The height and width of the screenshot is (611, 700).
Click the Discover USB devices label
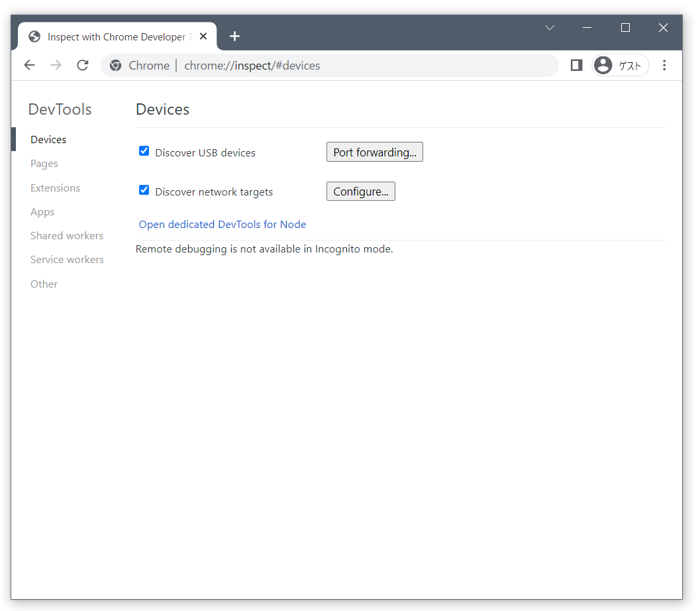[205, 152]
